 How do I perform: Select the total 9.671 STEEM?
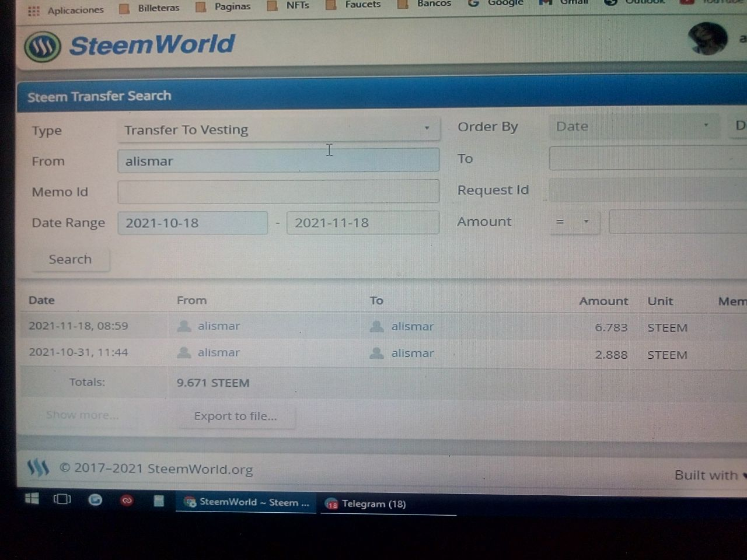(213, 383)
